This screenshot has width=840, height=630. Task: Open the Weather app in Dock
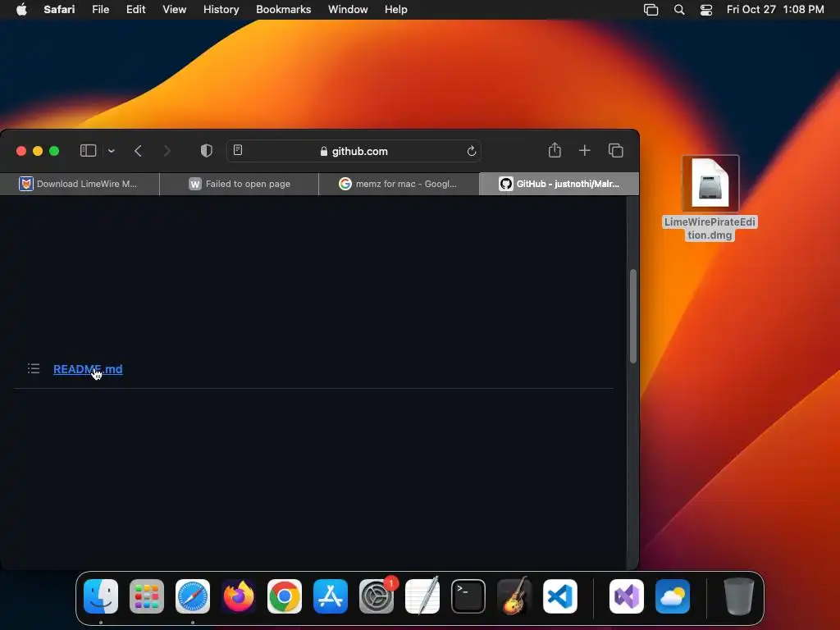click(x=673, y=596)
